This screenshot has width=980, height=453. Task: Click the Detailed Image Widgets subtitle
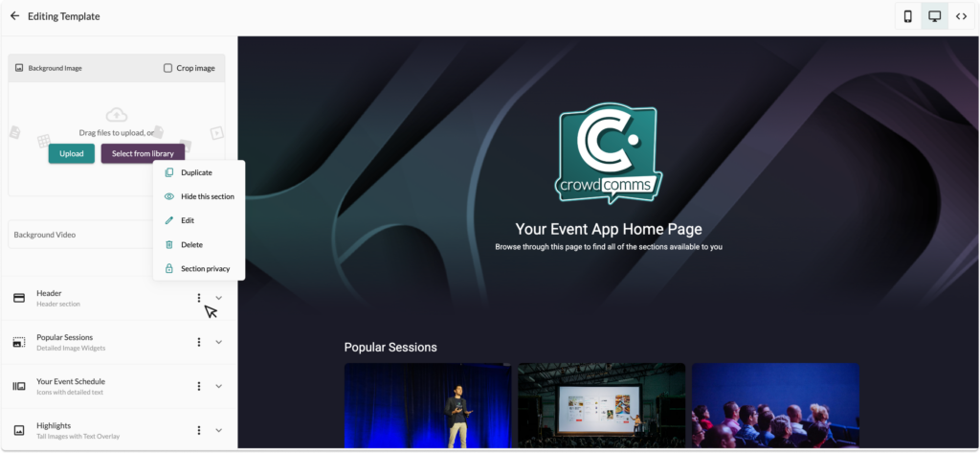[x=71, y=348]
